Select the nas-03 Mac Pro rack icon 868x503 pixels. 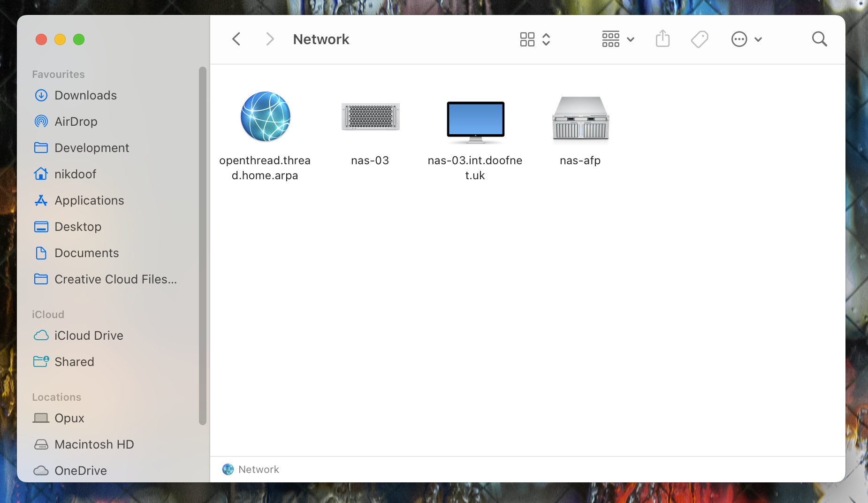click(370, 116)
